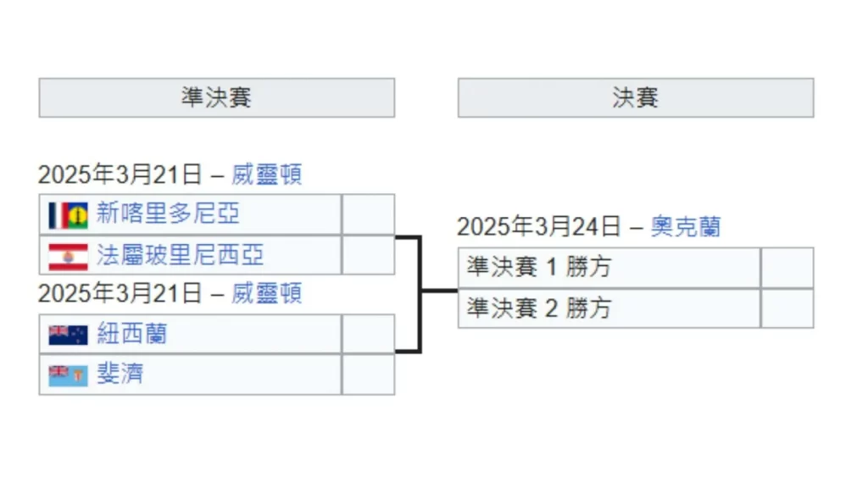The image size is (868, 488).
Task: Click the New Caledonia flag icon
Action: pos(68,214)
